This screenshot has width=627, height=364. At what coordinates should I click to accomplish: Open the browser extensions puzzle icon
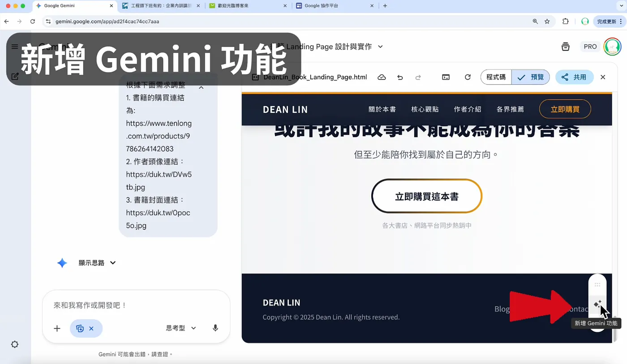point(565,21)
